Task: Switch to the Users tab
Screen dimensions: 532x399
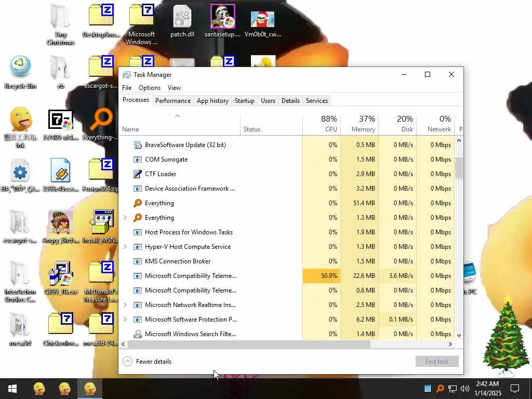Action: pos(268,101)
